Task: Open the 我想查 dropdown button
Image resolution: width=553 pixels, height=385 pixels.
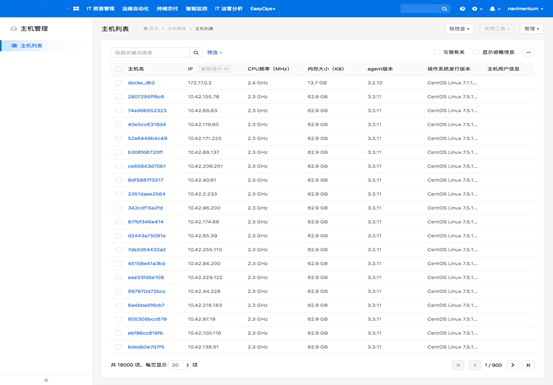Action: 459,29
